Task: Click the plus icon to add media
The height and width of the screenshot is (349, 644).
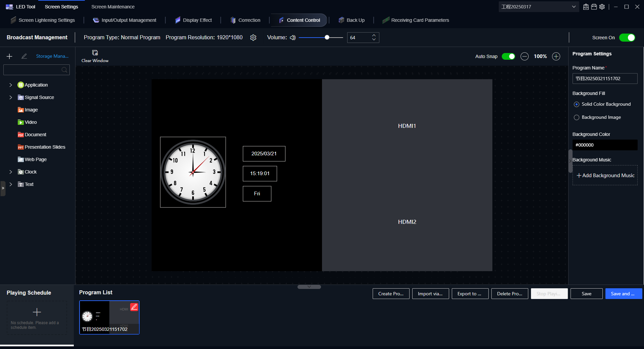Action: tap(9, 56)
